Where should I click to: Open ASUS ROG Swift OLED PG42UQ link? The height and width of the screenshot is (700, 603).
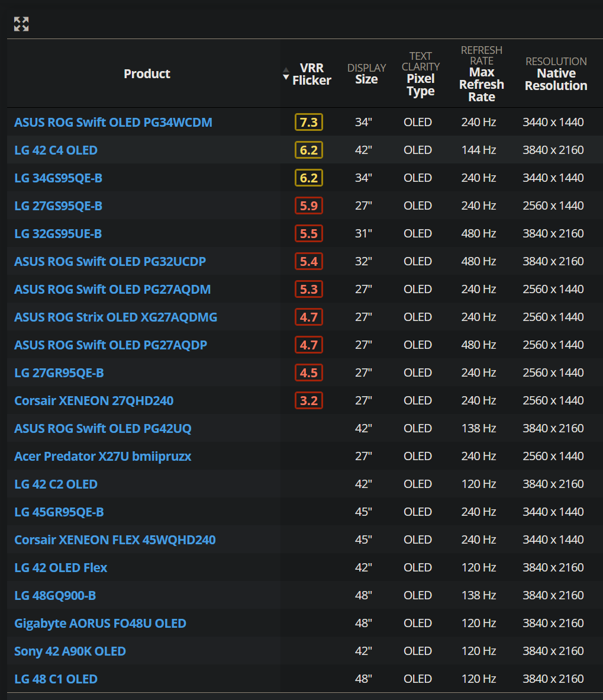point(103,429)
